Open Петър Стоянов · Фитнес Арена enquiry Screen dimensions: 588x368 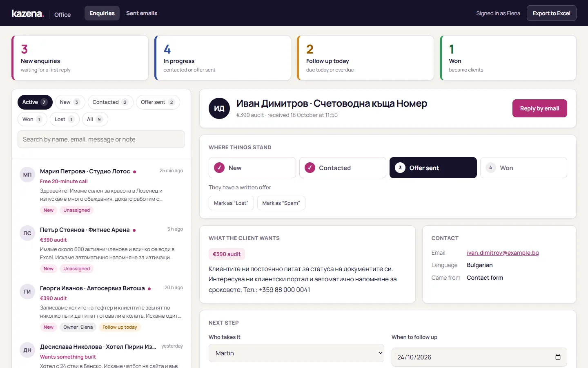101,249
